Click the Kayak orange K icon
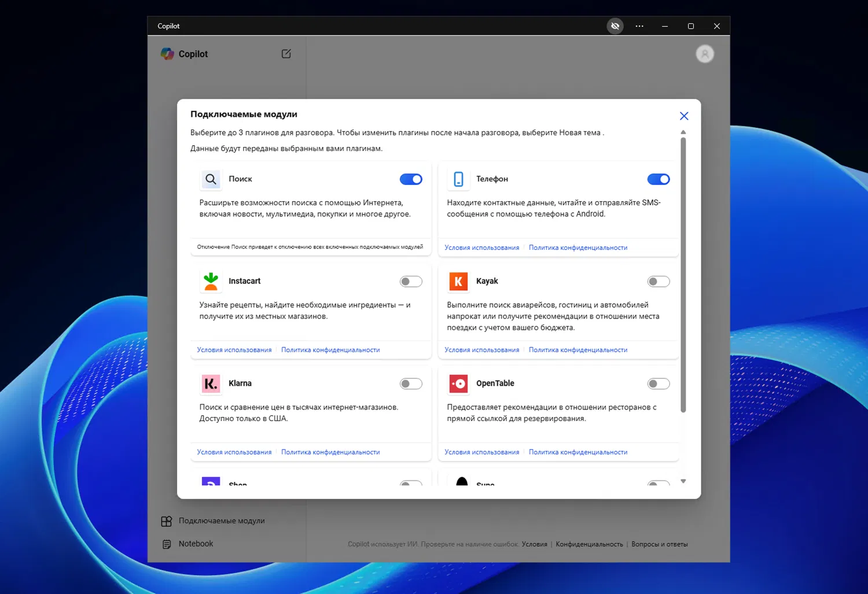This screenshot has width=868, height=594. pos(458,282)
